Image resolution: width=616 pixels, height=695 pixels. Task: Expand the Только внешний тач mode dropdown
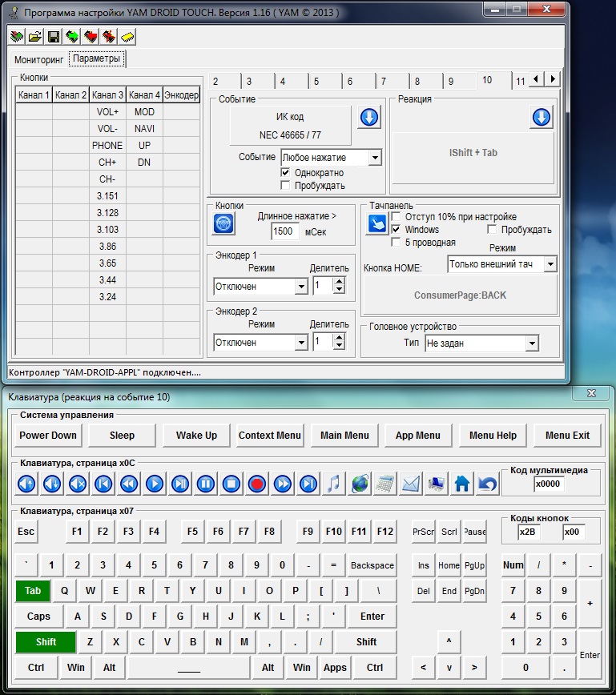click(x=550, y=264)
